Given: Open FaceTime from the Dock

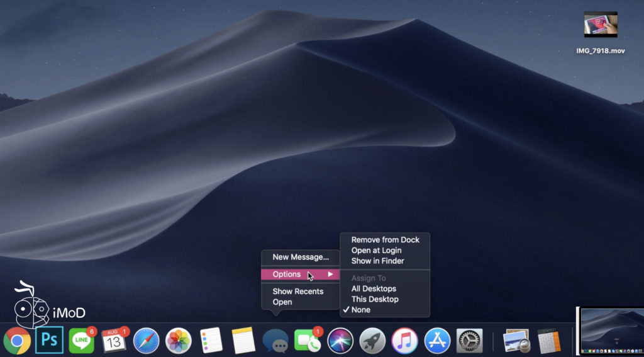Looking at the screenshot, I should pos(308,341).
